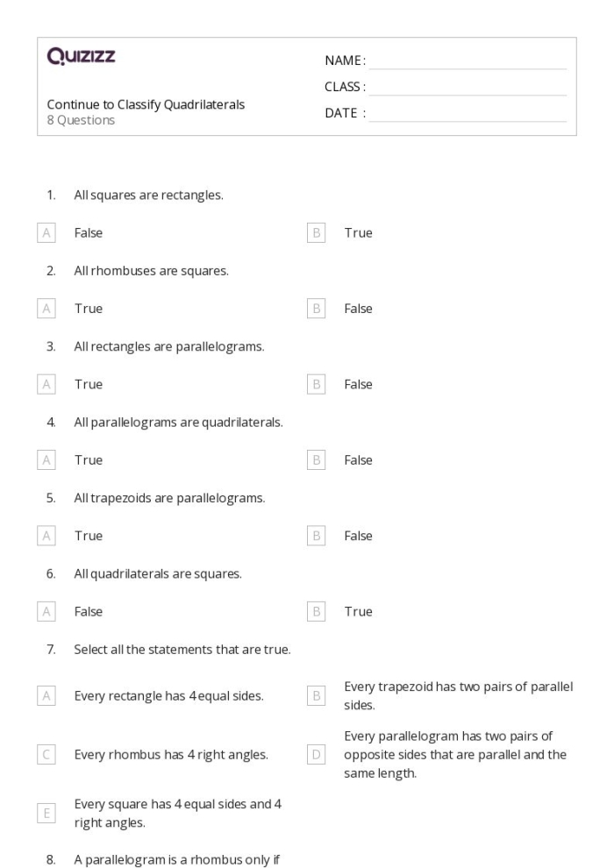Select option B True for question 1

316,233
